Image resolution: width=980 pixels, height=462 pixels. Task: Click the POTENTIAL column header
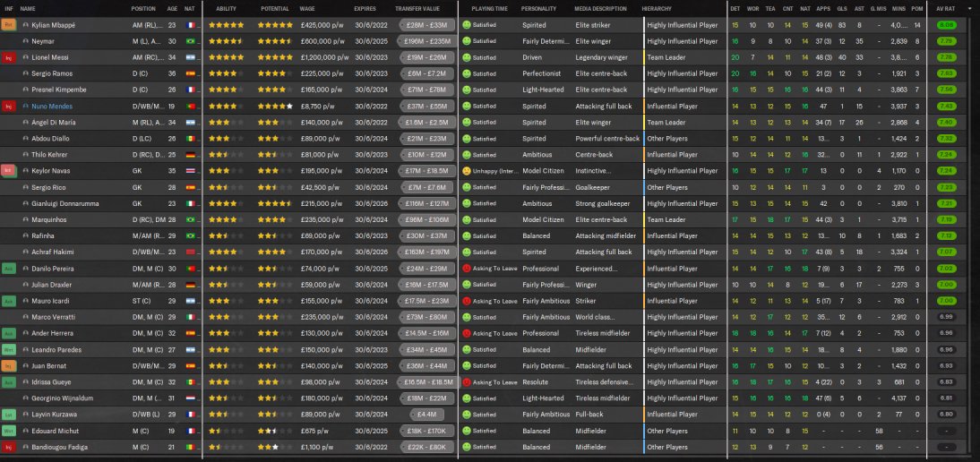(275, 9)
